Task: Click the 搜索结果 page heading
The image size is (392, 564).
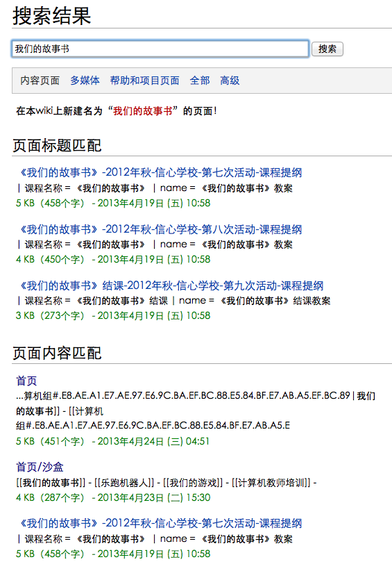Action: [52, 16]
